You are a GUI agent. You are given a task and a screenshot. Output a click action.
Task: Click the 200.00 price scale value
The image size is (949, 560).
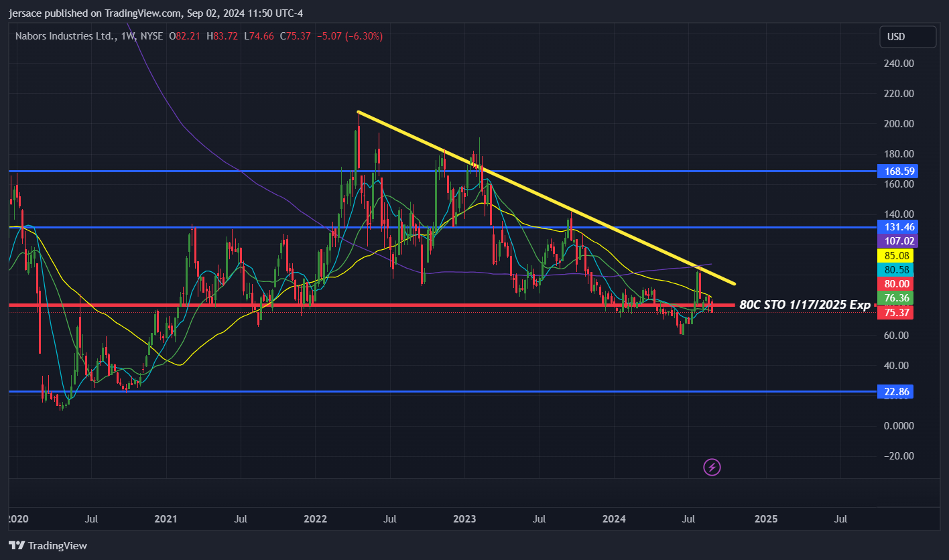click(x=899, y=124)
